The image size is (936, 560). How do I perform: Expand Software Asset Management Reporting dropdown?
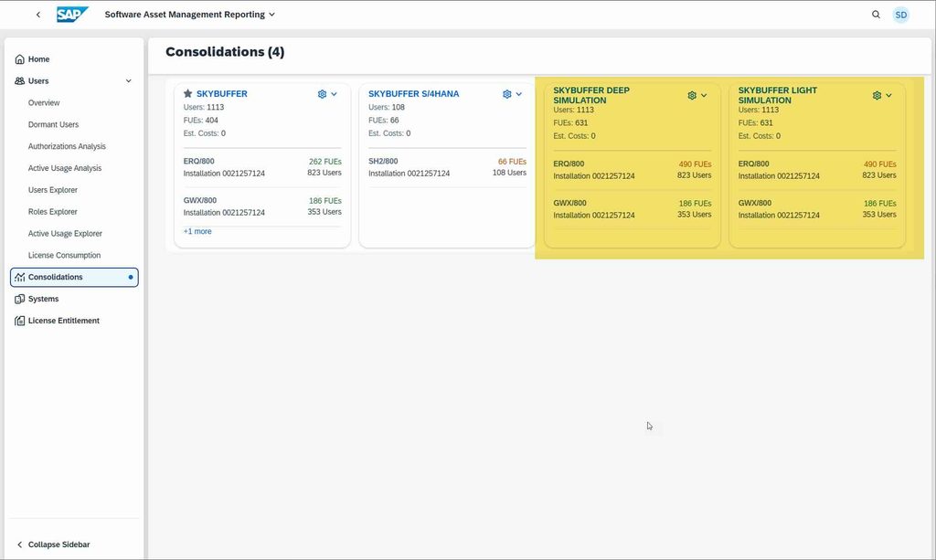(x=271, y=15)
